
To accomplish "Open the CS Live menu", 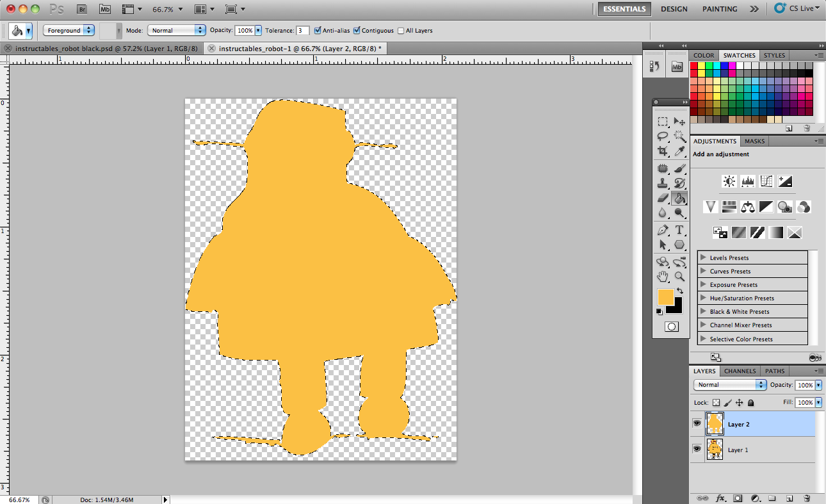I will pyautogui.click(x=797, y=8).
